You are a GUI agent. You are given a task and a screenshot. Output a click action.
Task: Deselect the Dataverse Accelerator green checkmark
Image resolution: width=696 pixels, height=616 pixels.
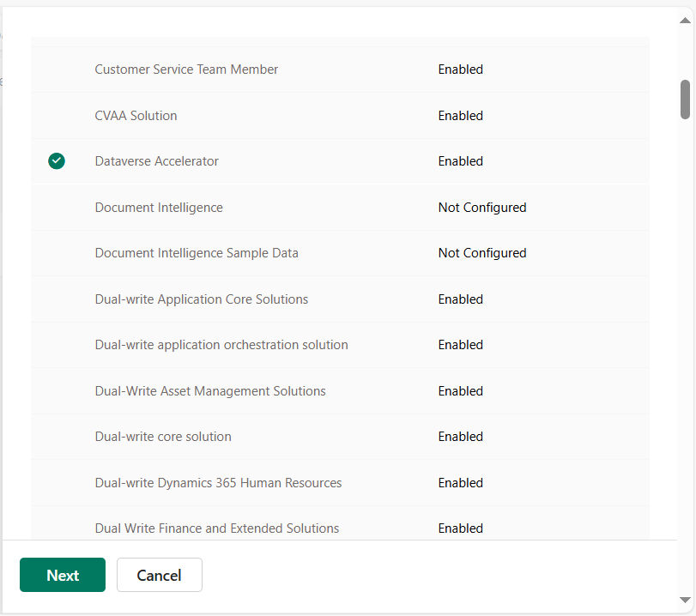click(x=57, y=161)
